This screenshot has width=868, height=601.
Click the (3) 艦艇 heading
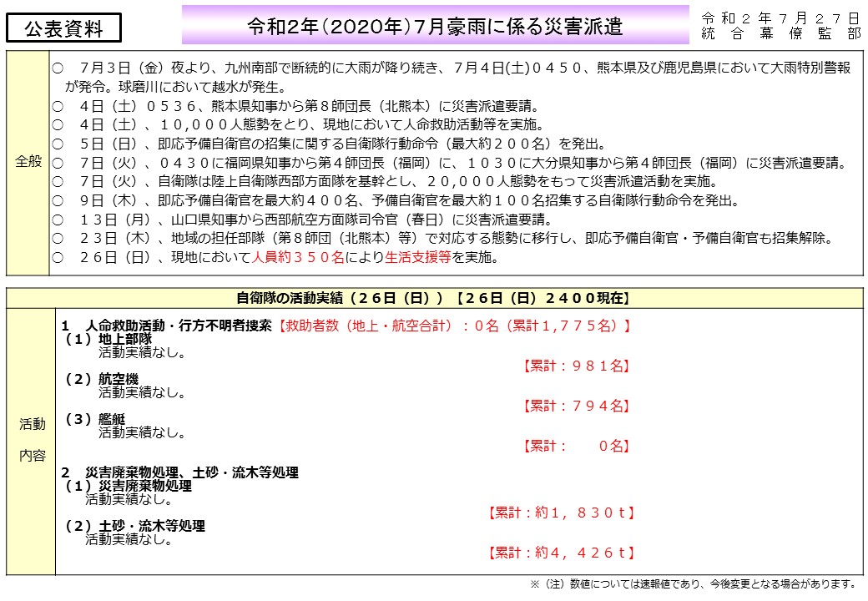[x=95, y=419]
